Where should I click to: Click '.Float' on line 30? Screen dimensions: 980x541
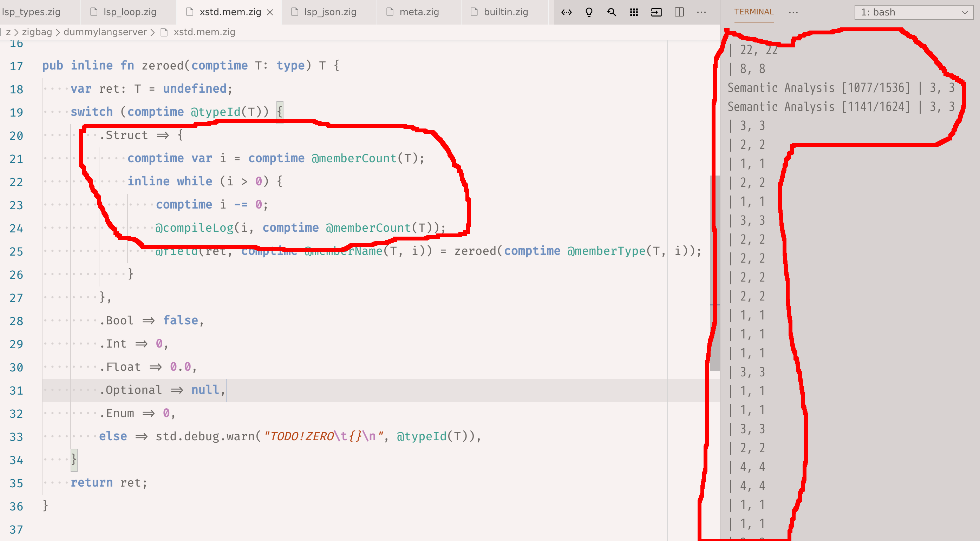[120, 367]
